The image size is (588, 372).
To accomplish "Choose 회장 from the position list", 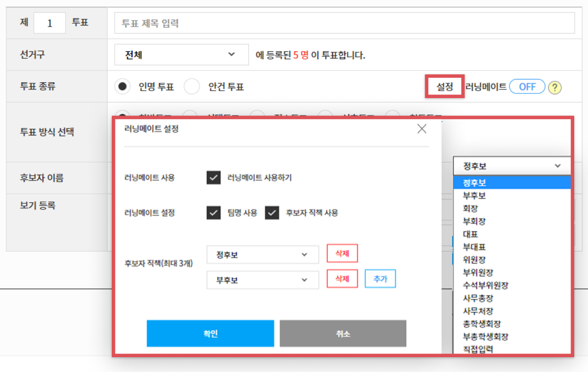I will pos(470,208).
